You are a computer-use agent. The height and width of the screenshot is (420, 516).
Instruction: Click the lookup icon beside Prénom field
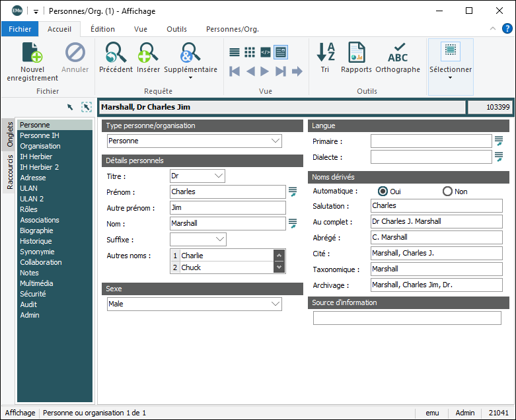(293, 192)
